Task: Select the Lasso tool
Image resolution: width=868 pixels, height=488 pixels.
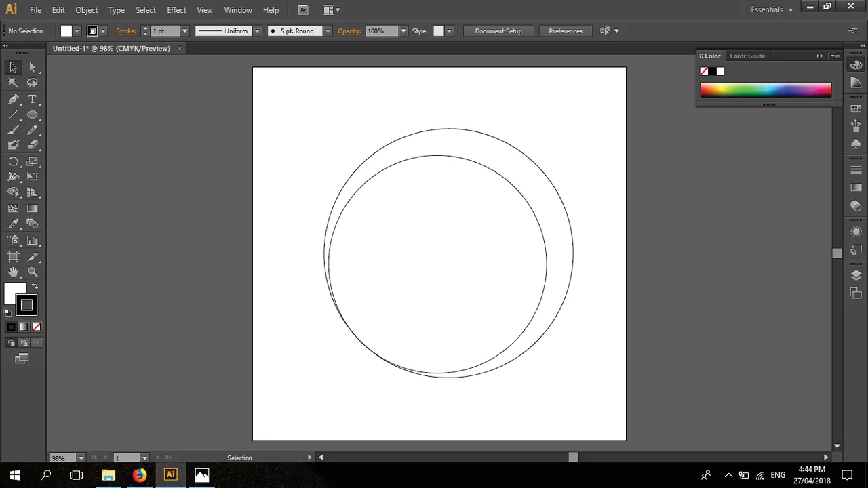Action: pyautogui.click(x=33, y=83)
